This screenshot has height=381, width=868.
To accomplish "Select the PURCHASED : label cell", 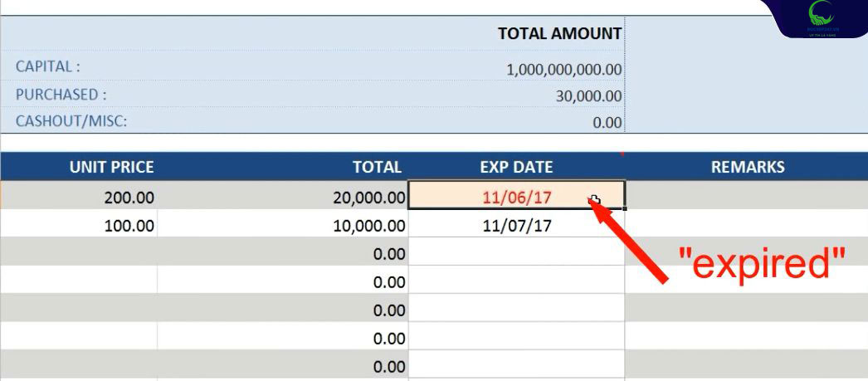I will pyautogui.click(x=61, y=94).
